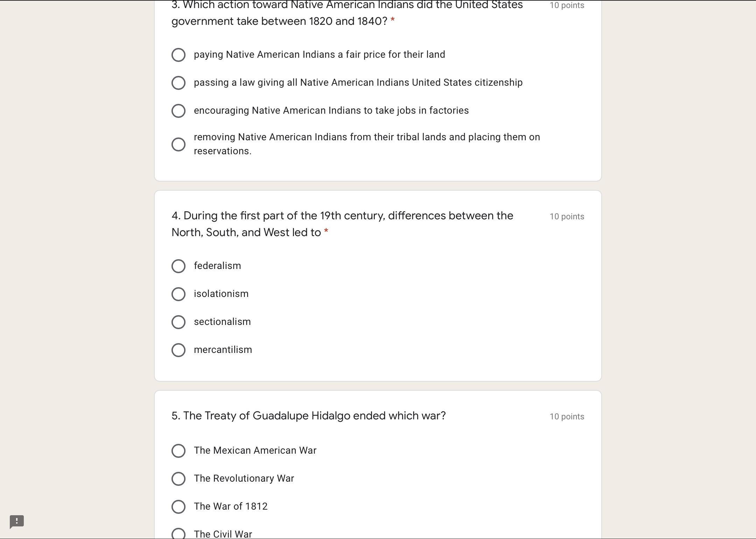Click question 5's '10 points' label
Viewport: 756px width, 539px height.
(567, 417)
